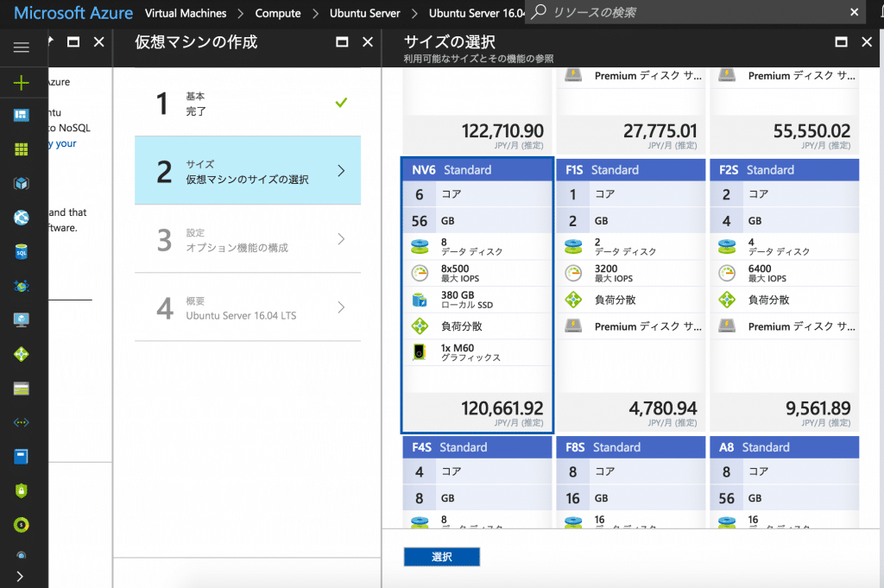Open App Services globe icon
The image size is (884, 588).
coord(21,218)
